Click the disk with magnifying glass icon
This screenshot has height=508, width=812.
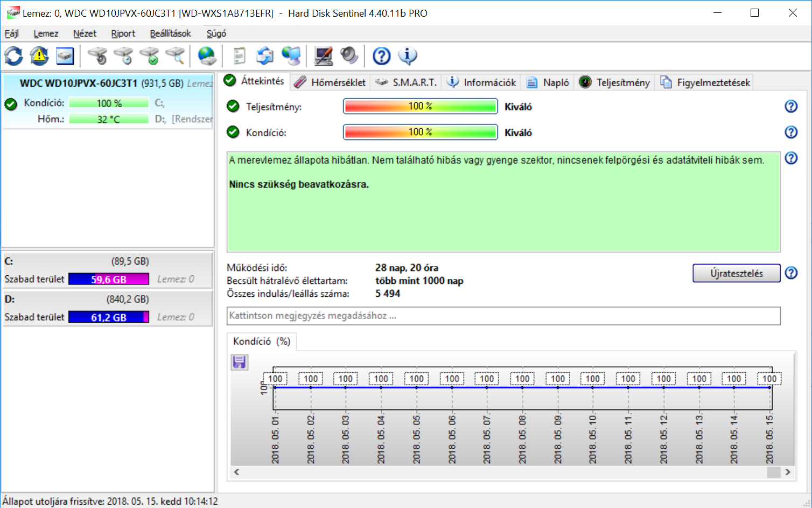175,55
